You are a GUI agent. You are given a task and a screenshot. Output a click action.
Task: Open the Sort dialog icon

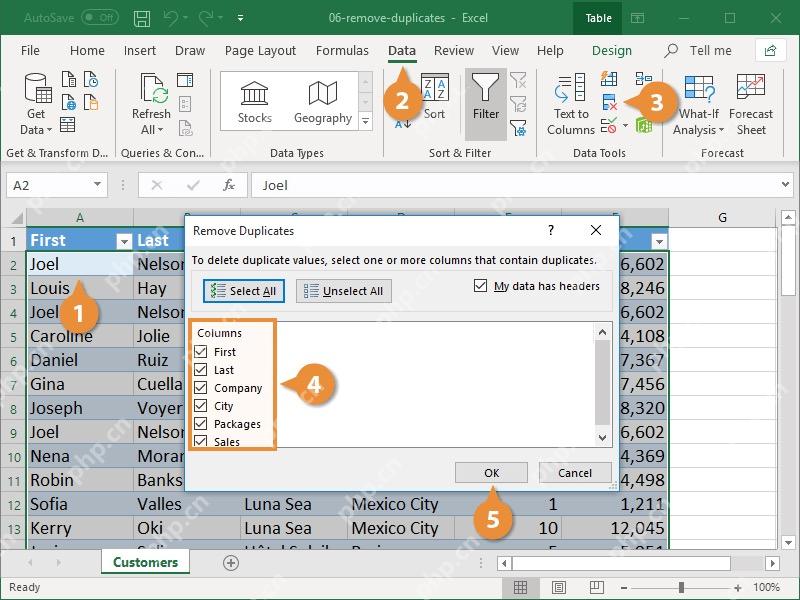point(435,96)
